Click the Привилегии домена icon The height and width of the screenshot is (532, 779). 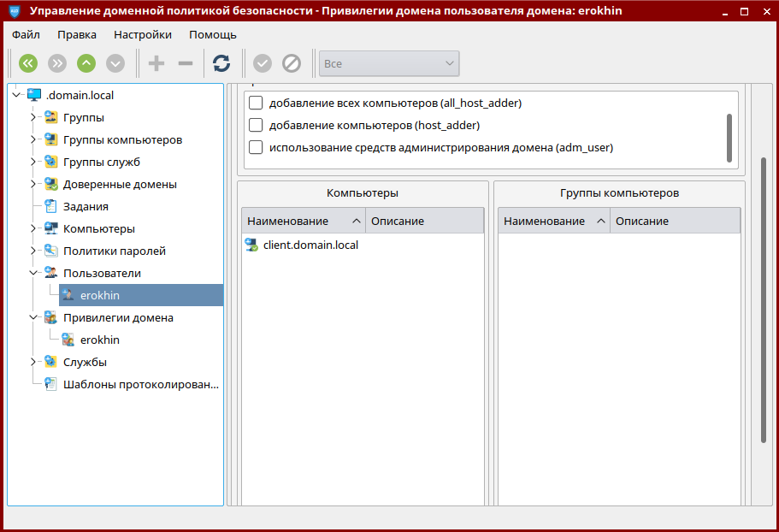tap(50, 317)
